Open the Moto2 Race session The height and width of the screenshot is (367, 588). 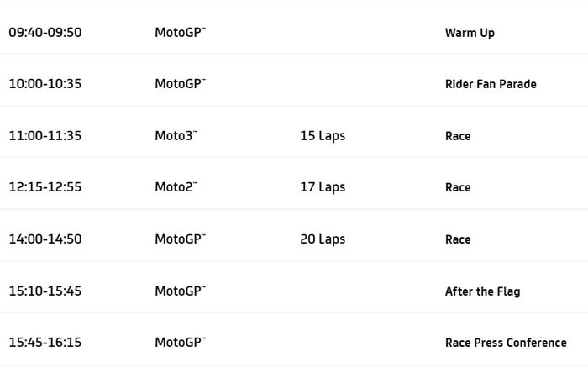tap(458, 187)
